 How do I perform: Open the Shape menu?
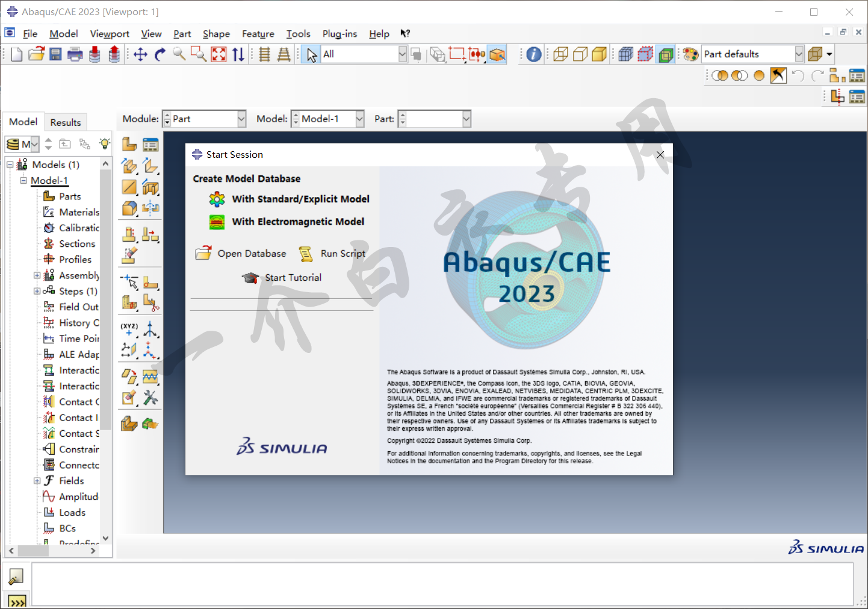point(216,34)
